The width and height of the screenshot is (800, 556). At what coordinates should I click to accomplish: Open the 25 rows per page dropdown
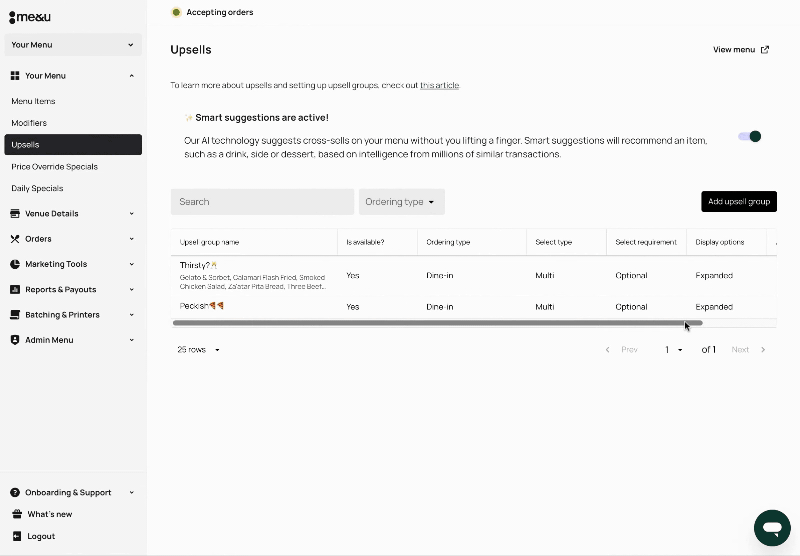point(198,349)
